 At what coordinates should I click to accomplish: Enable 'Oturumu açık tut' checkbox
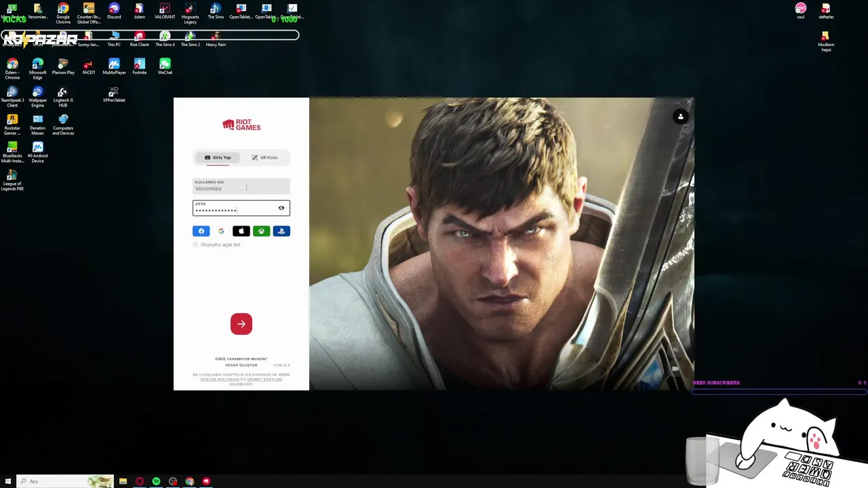coord(196,245)
